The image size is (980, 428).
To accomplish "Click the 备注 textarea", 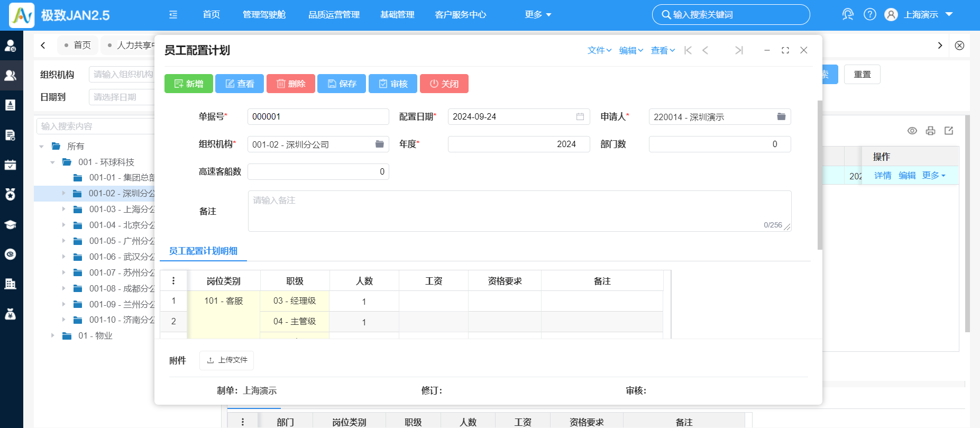I will pyautogui.click(x=519, y=211).
